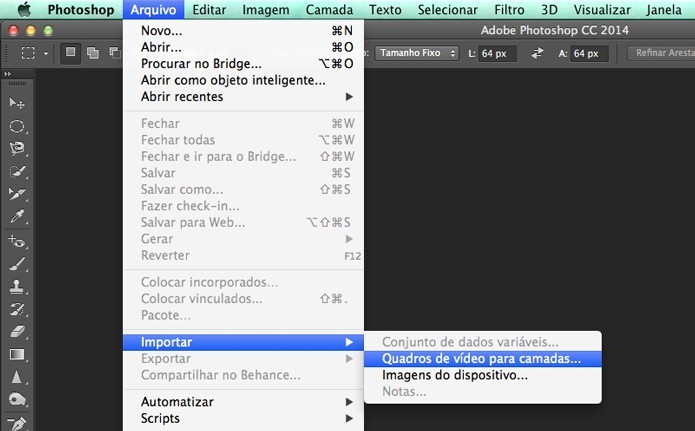The image size is (695, 431).
Task: Click the Refinar Aresta button
Action: tap(661, 53)
